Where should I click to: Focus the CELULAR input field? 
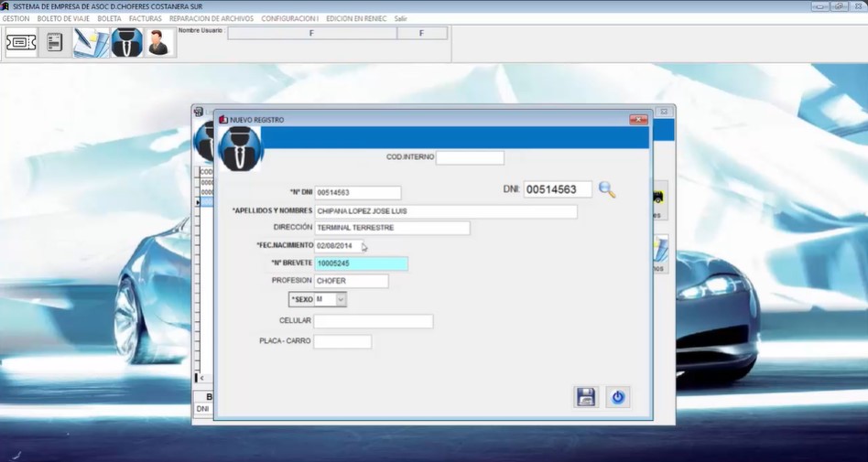coord(373,321)
